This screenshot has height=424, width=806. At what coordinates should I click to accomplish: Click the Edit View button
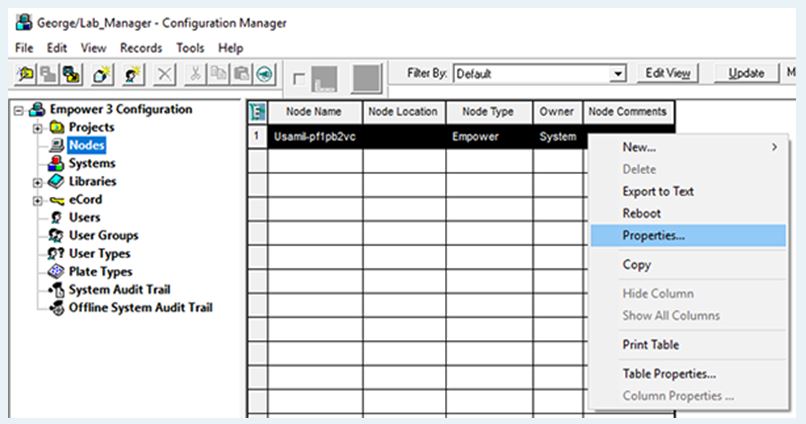pos(667,74)
